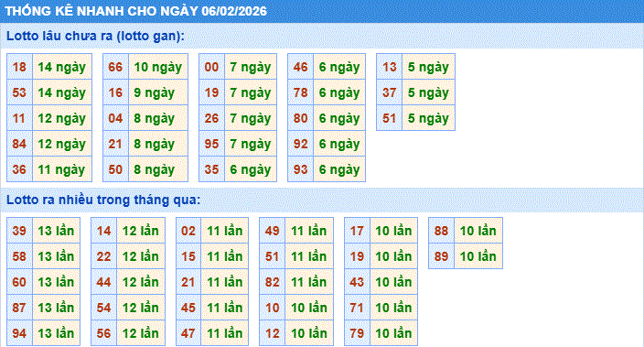The height and width of the screenshot is (347, 644).
Task: Click the '14 ngày' cell next to 53
Action: click(x=62, y=92)
